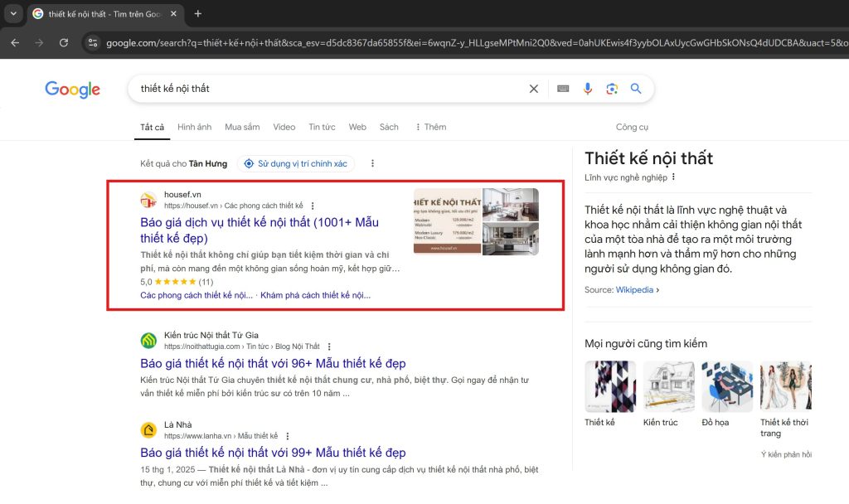Open 'Báo giá thiết kế nội thất với 99+' result
Viewport: 849px width, 504px height.
coord(273,453)
